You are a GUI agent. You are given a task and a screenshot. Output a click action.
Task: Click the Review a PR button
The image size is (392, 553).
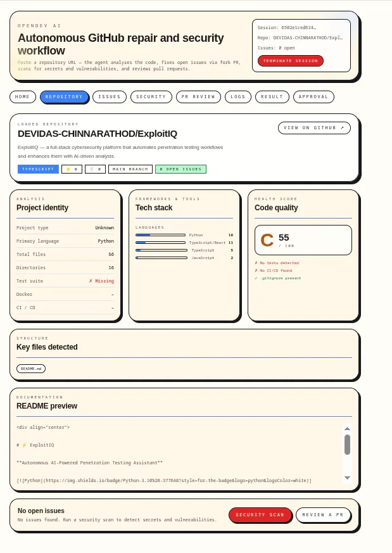(x=323, y=515)
